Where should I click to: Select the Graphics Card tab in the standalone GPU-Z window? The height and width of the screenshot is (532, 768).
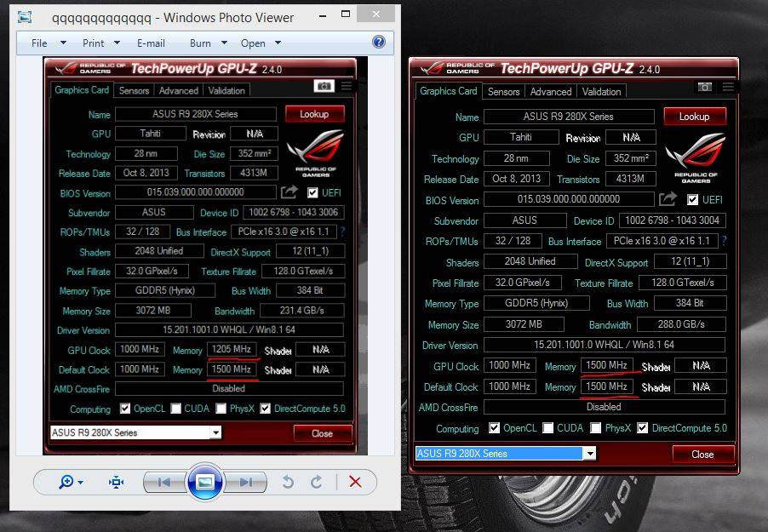click(448, 91)
